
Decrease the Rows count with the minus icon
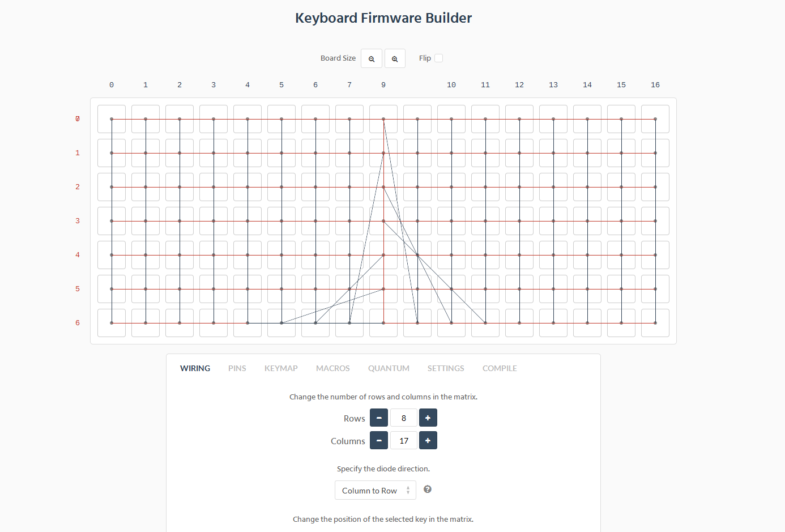click(378, 418)
